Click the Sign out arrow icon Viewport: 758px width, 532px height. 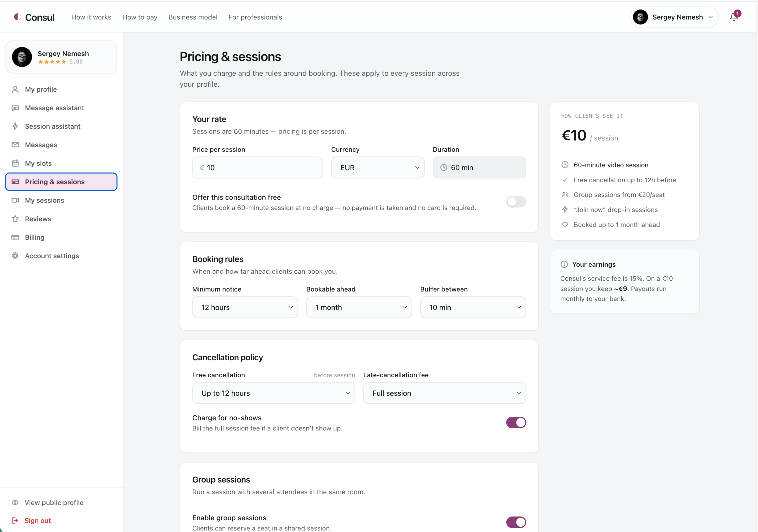point(15,521)
